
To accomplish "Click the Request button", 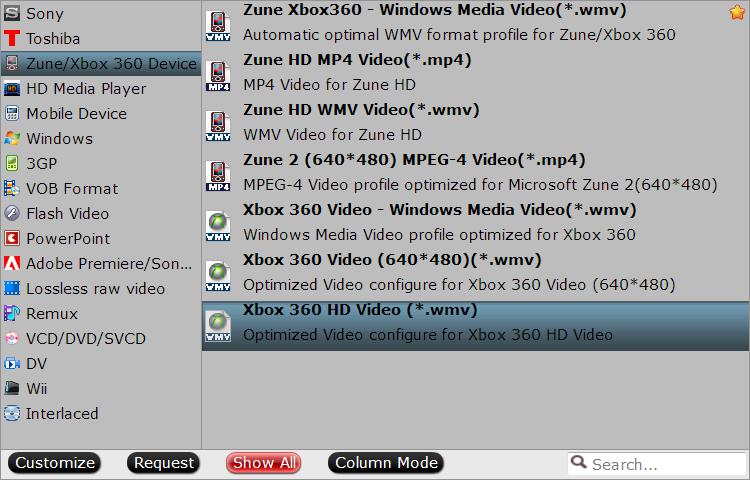I will click(x=164, y=463).
